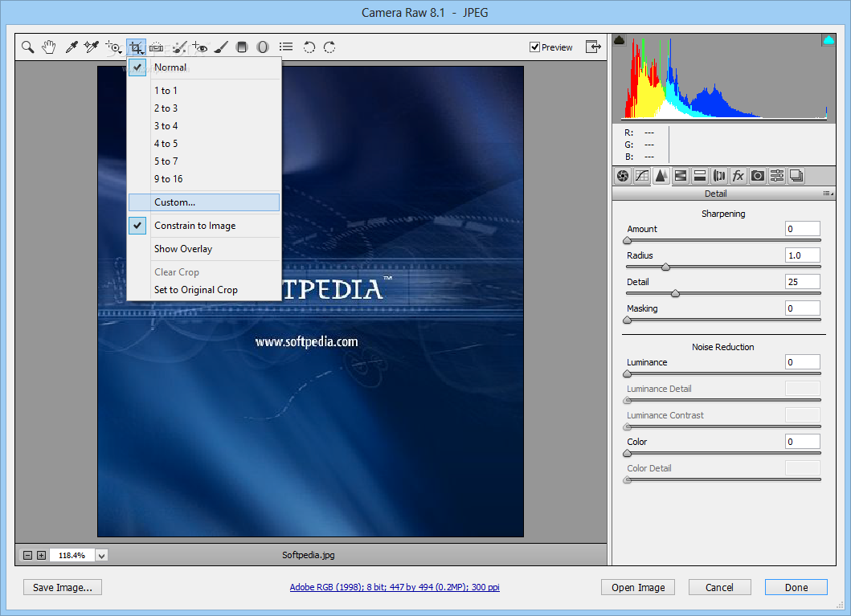Select the Radial Filter tool
Image resolution: width=851 pixels, height=616 pixels.
click(263, 47)
